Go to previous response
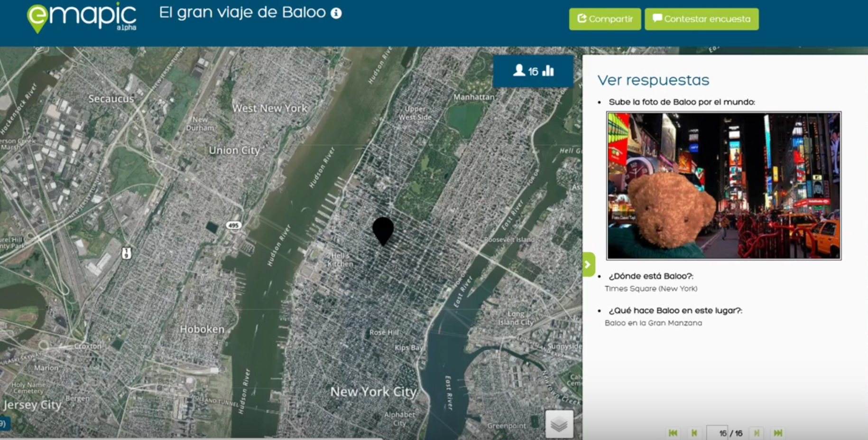Screen dimensions: 868x440 pyautogui.click(x=694, y=433)
